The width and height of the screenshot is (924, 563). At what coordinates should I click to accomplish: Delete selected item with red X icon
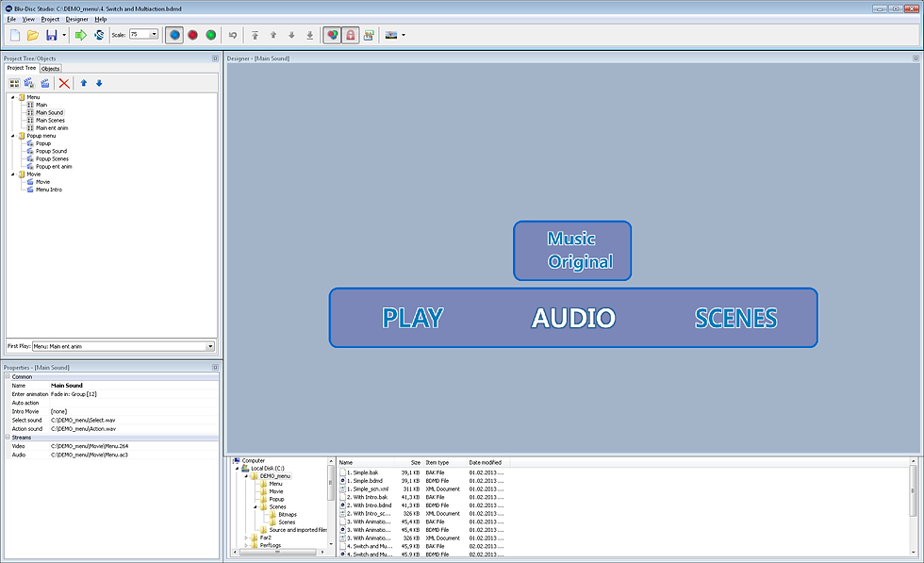pyautogui.click(x=64, y=84)
